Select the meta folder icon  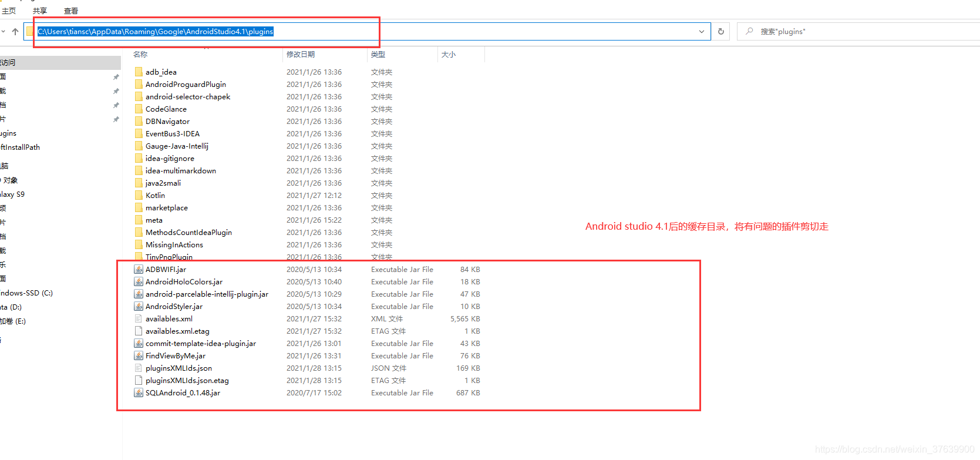139,220
